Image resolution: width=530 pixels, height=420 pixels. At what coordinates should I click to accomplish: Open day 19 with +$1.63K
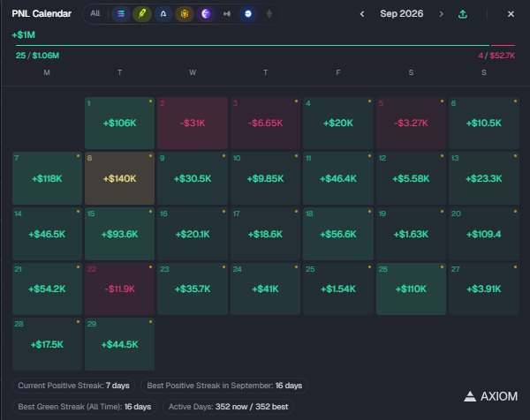pyautogui.click(x=411, y=234)
